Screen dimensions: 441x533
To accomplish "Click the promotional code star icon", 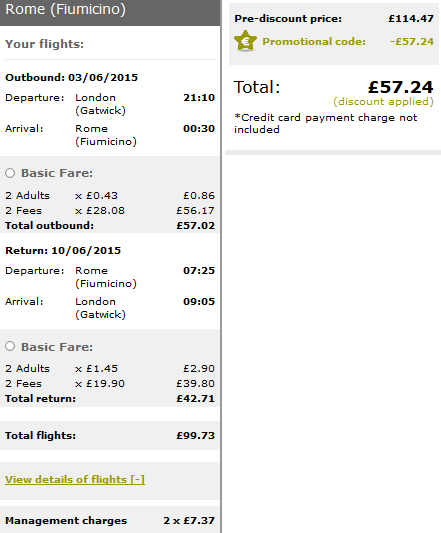I will tap(245, 41).
